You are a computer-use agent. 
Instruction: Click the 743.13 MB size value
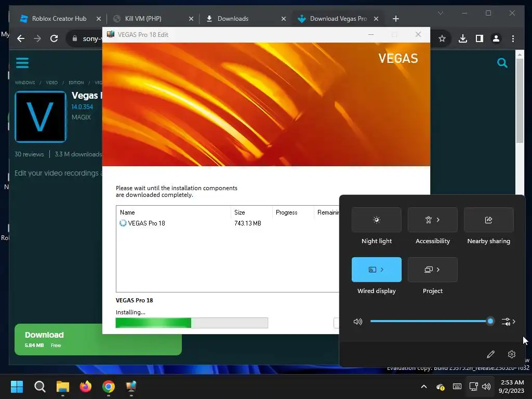[248, 223]
